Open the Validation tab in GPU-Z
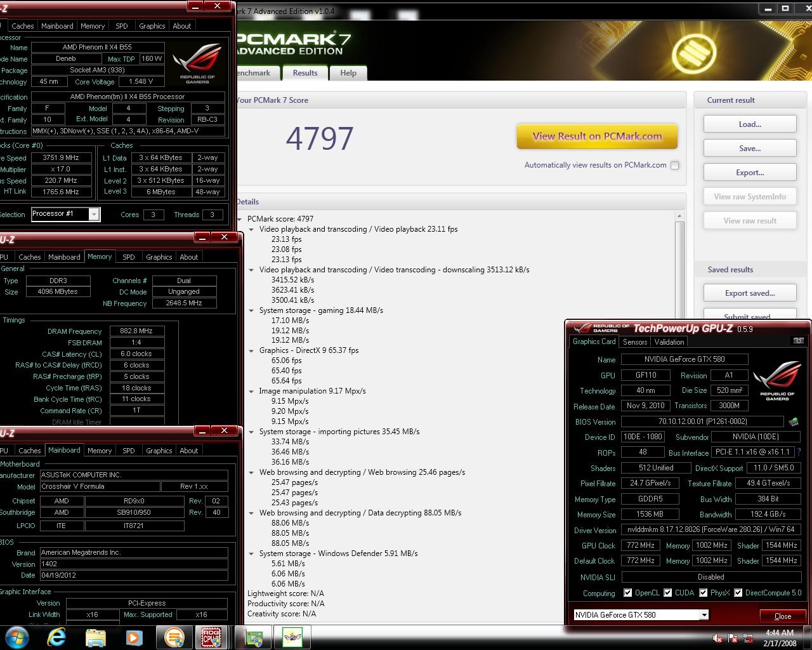Viewport: 812px width, 650px height. (x=669, y=342)
